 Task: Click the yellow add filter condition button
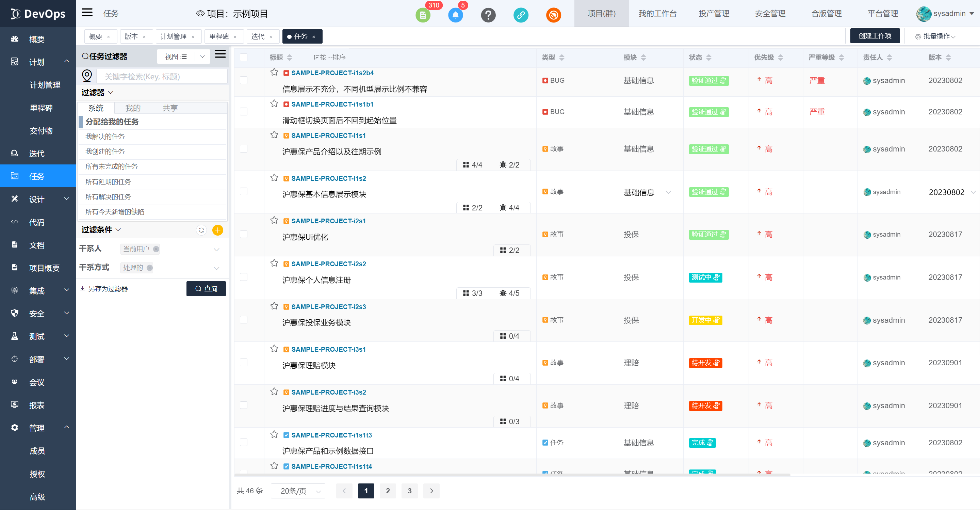pos(218,230)
